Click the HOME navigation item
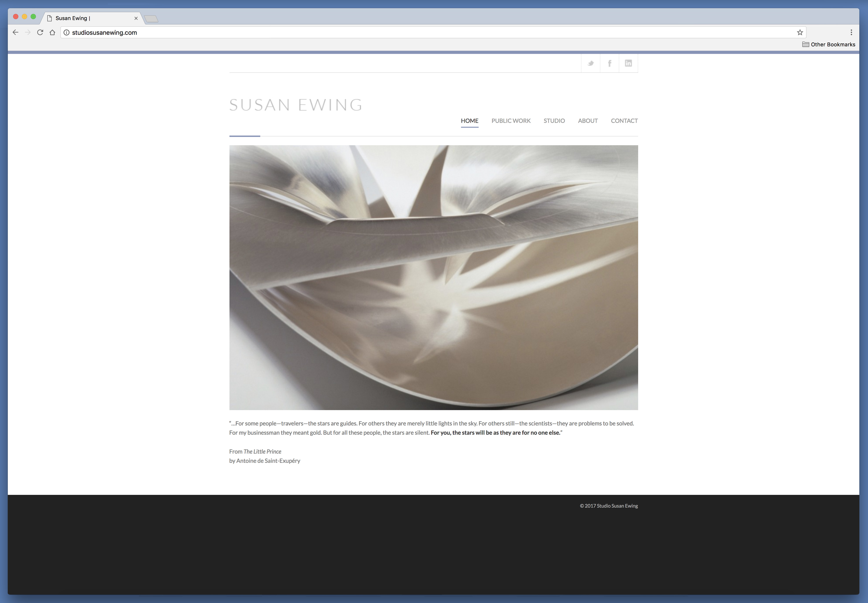Viewport: 868px width, 603px height. coord(470,121)
